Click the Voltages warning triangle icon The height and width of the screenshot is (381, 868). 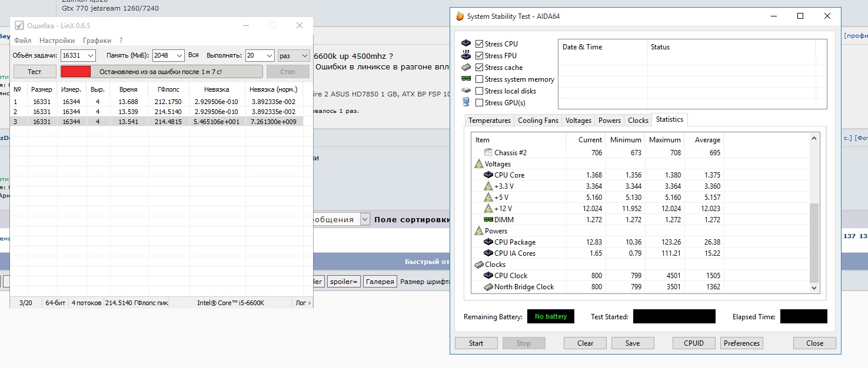coord(478,164)
